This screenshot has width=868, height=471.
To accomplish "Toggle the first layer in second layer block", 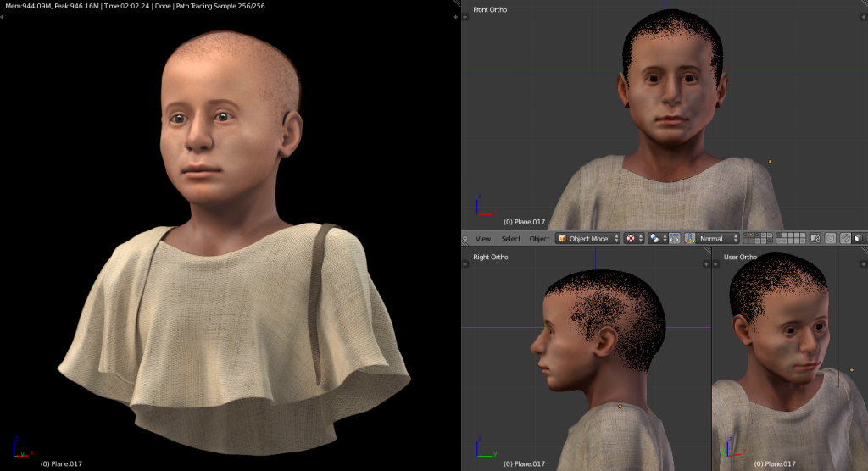I will point(780,235).
